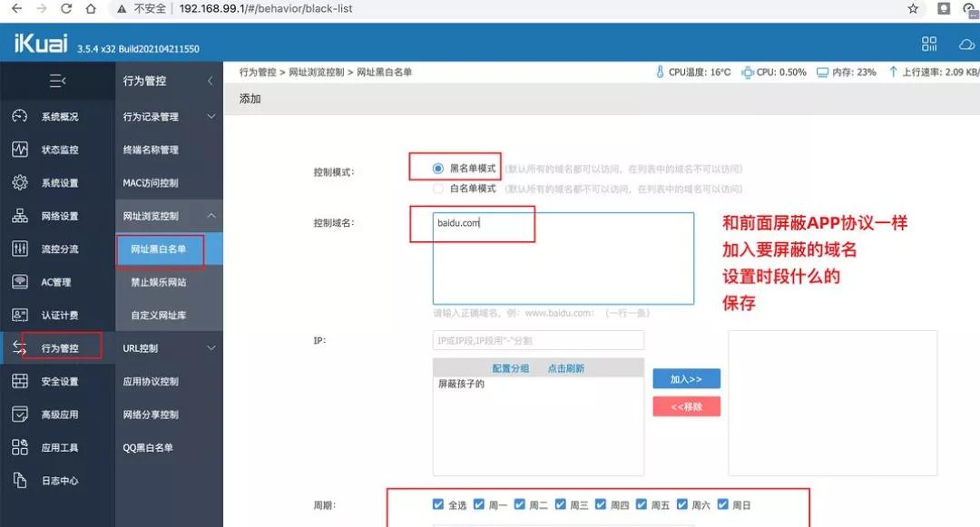Open the 系统概况 section icon
Viewport: 980px width, 527px height.
20,116
